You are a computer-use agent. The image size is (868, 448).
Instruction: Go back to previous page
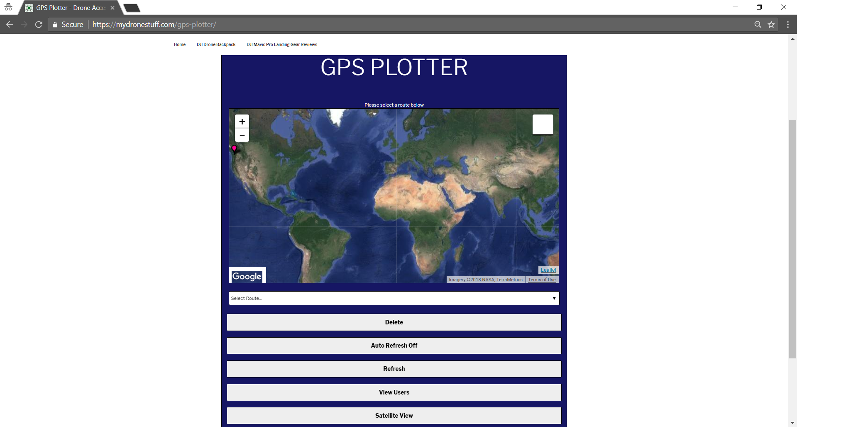9,24
